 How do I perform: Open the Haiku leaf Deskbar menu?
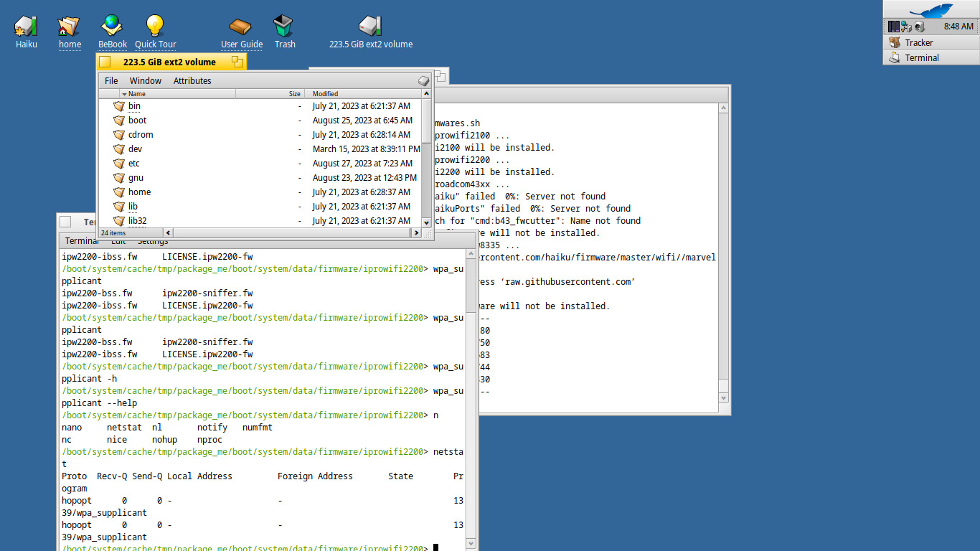pyautogui.click(x=930, y=10)
